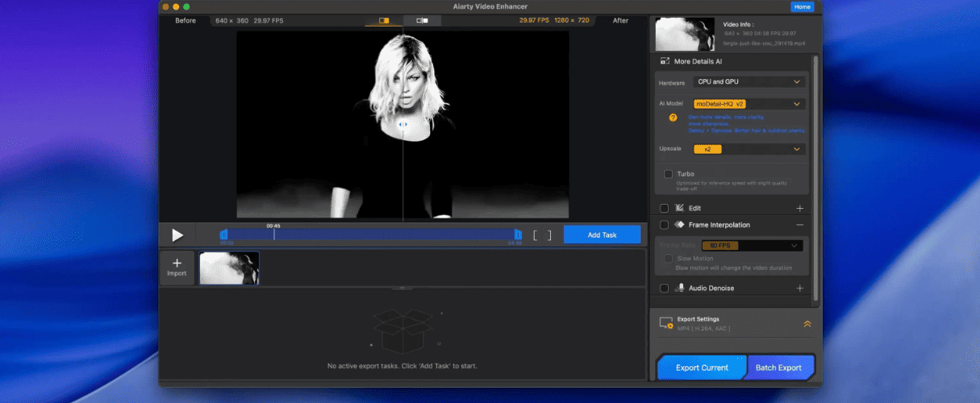Enable the Frame Interpolation checkbox
The image size is (980, 403).
pyautogui.click(x=665, y=225)
